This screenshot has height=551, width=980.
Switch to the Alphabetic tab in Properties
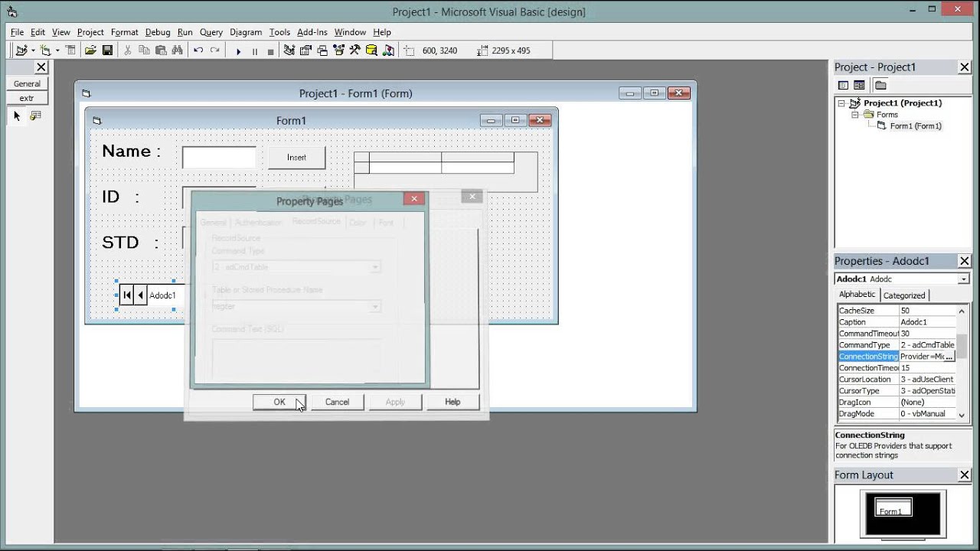(857, 295)
